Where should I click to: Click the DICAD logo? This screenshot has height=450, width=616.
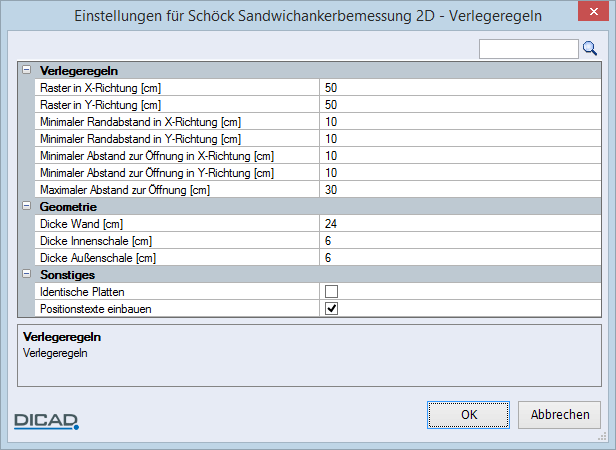[x=46, y=421]
